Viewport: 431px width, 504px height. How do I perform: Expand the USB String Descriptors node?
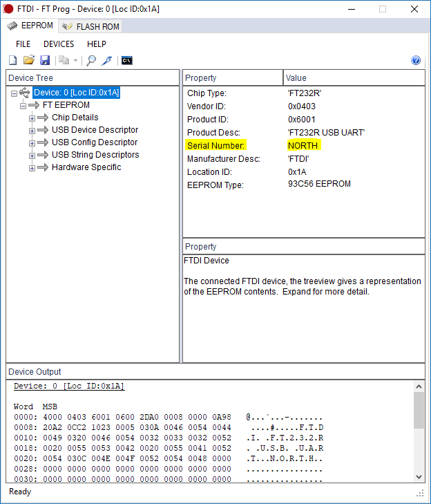coord(32,156)
